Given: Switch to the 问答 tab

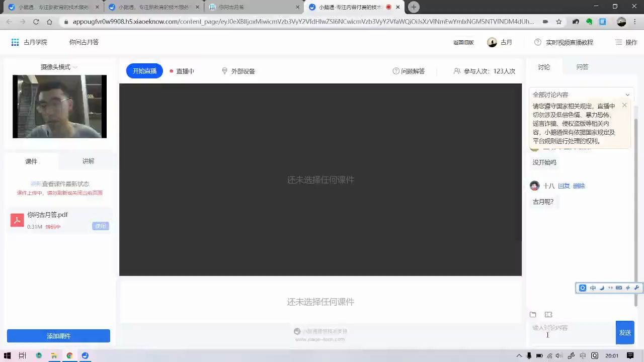Looking at the screenshot, I should [582, 67].
